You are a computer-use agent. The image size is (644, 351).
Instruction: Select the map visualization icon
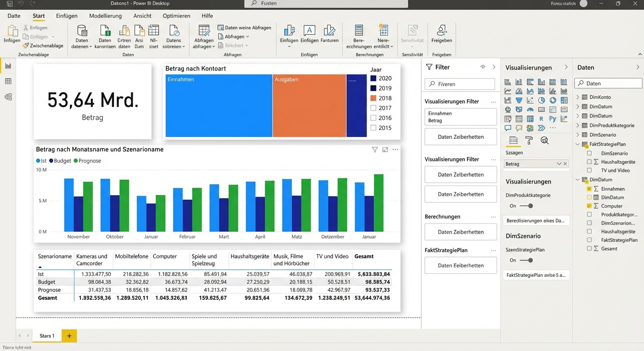pyautogui.click(x=508, y=109)
